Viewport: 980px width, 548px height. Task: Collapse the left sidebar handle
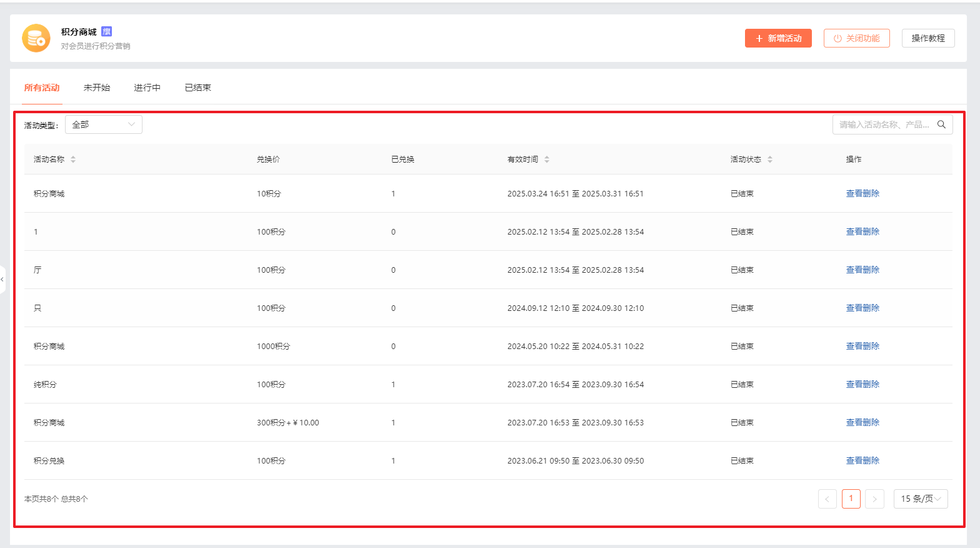pyautogui.click(x=2, y=280)
